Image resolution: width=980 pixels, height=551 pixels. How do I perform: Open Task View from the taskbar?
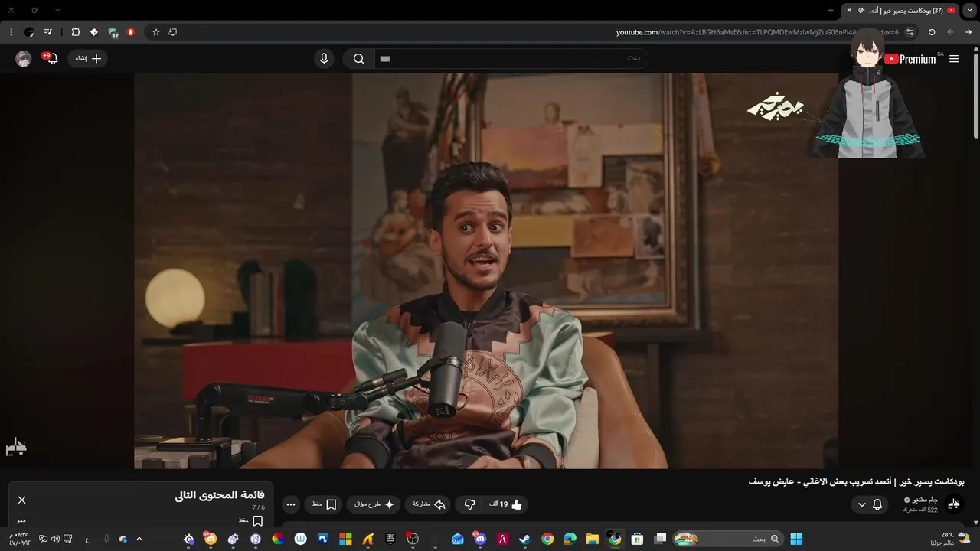coord(660,539)
